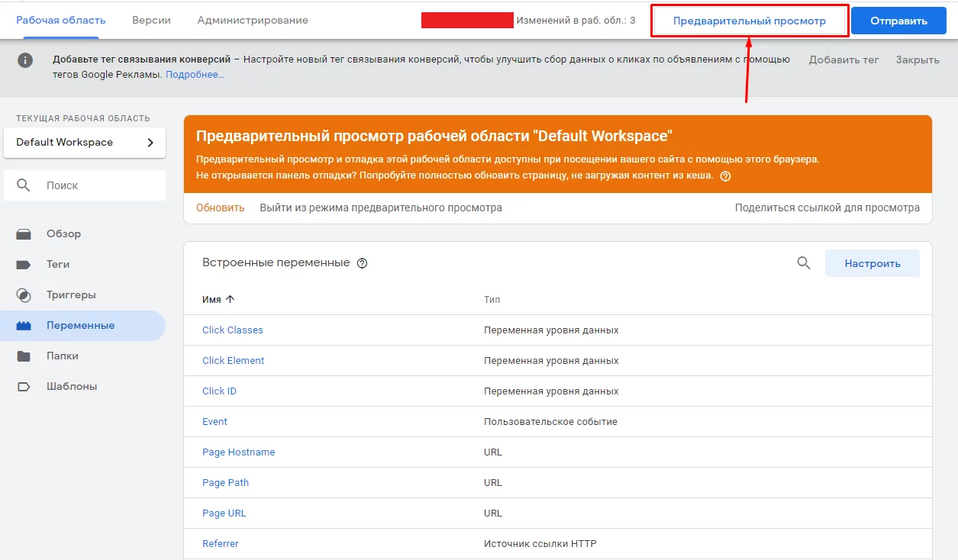Image resolution: width=958 pixels, height=560 pixels.
Task: Click Выйти из режима предварительного просмотра
Action: pyautogui.click(x=381, y=208)
